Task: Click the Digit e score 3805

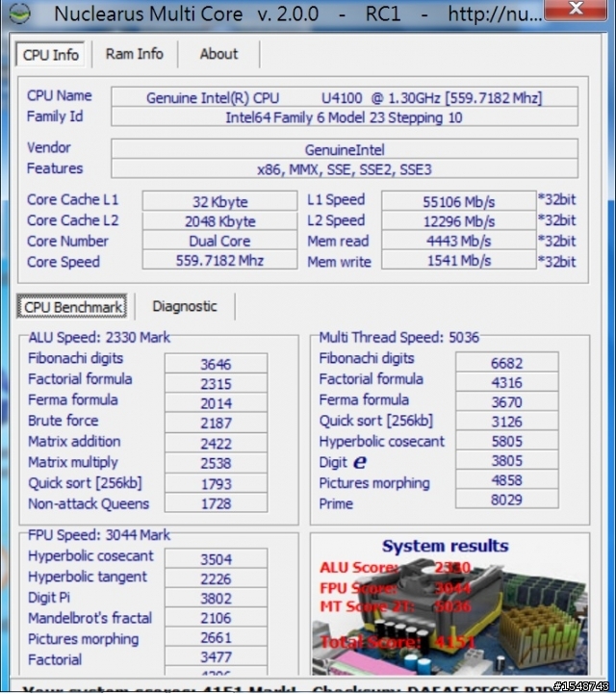Action: point(506,460)
